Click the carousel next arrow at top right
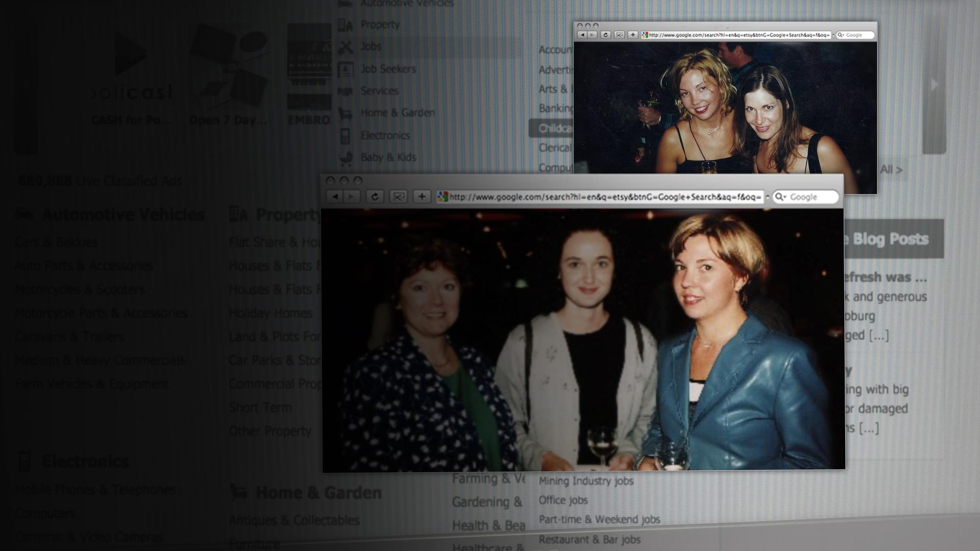Screen dimensions: 980x551 point(934,85)
